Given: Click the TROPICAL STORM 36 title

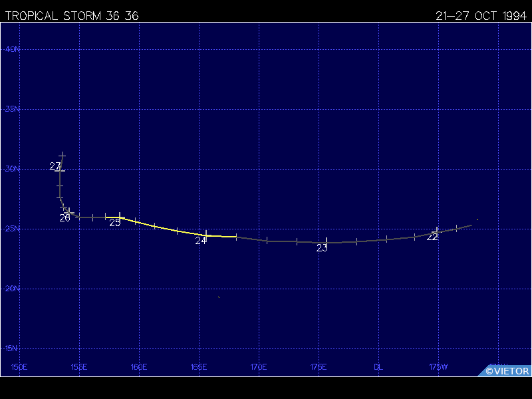Looking at the screenshot, I should pyautogui.click(x=72, y=16).
